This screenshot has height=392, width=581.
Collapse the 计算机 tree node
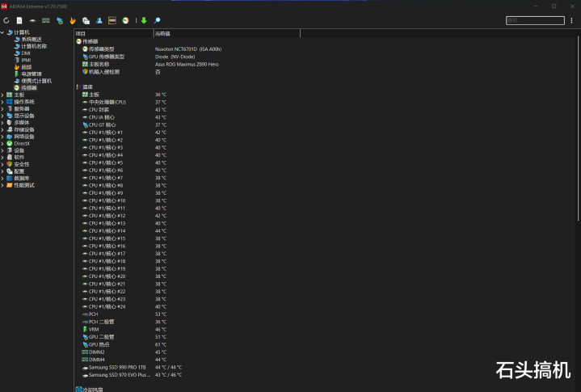2,32
